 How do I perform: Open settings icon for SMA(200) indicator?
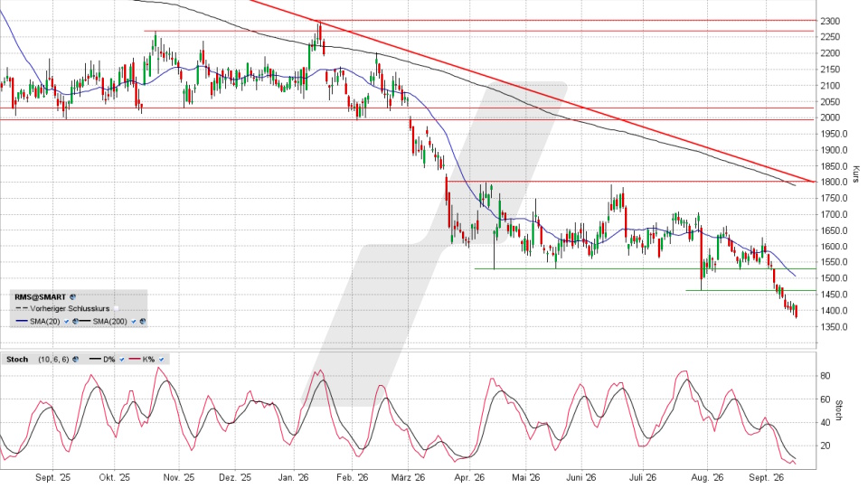click(143, 321)
